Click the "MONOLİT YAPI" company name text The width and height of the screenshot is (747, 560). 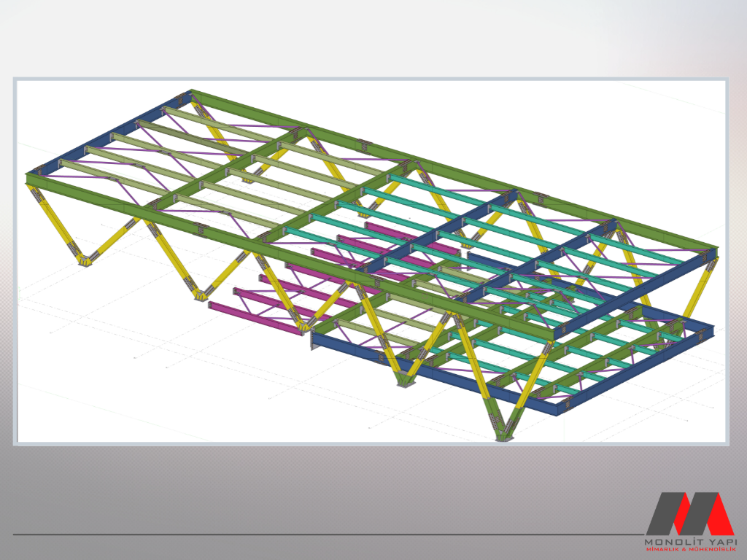[x=689, y=542]
